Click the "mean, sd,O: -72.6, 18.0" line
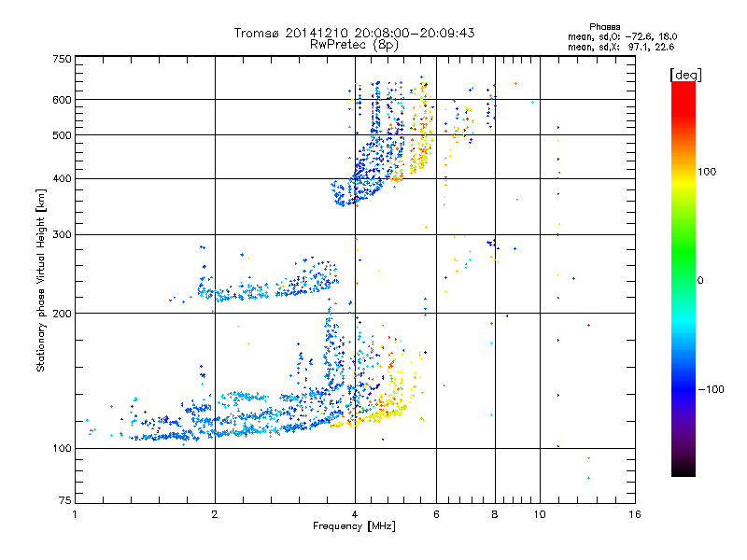 (x=622, y=36)
